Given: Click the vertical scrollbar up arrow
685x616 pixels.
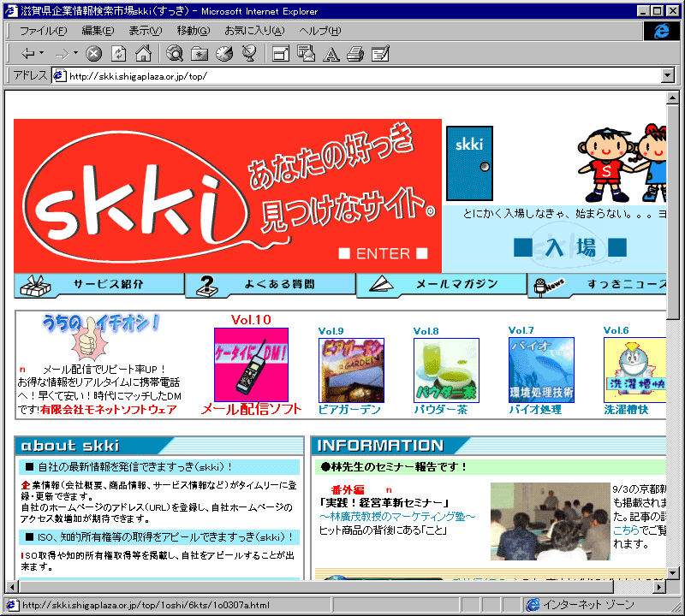Looking at the screenshot, I should click(673, 98).
